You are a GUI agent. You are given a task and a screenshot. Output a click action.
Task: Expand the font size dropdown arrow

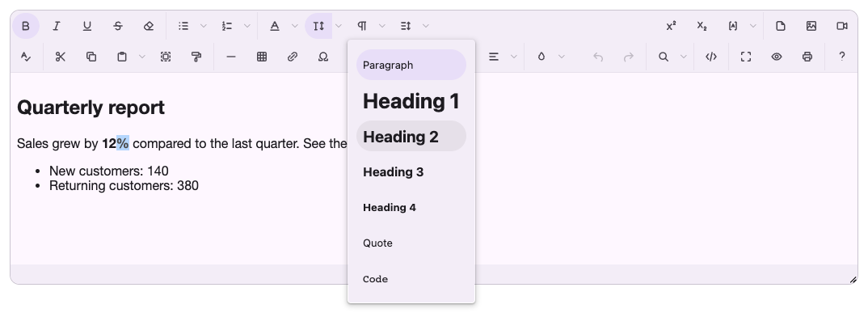point(339,26)
